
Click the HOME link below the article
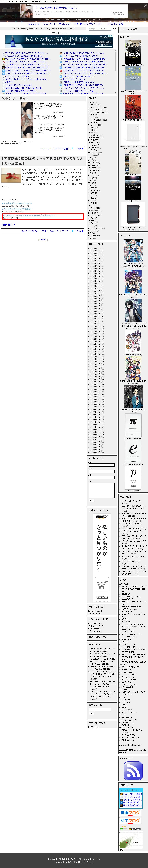point(43,240)
